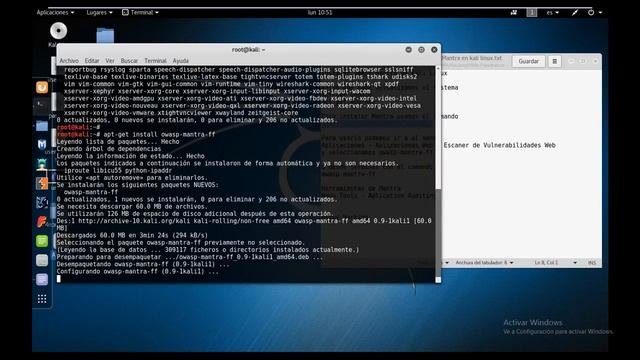The image size is (640, 360).
Task: Minimize the terminal window
Action: point(409,50)
